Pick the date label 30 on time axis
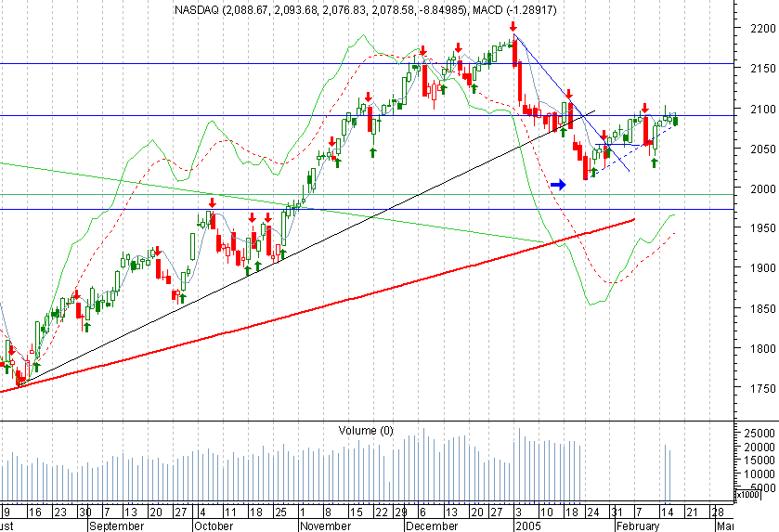Viewport: 779px width, 532px height. tap(84, 513)
